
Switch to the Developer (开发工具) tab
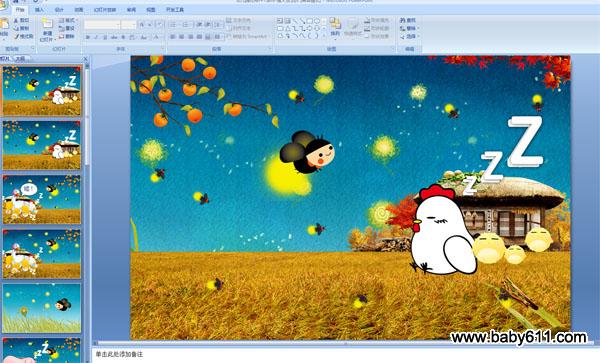[x=175, y=10]
